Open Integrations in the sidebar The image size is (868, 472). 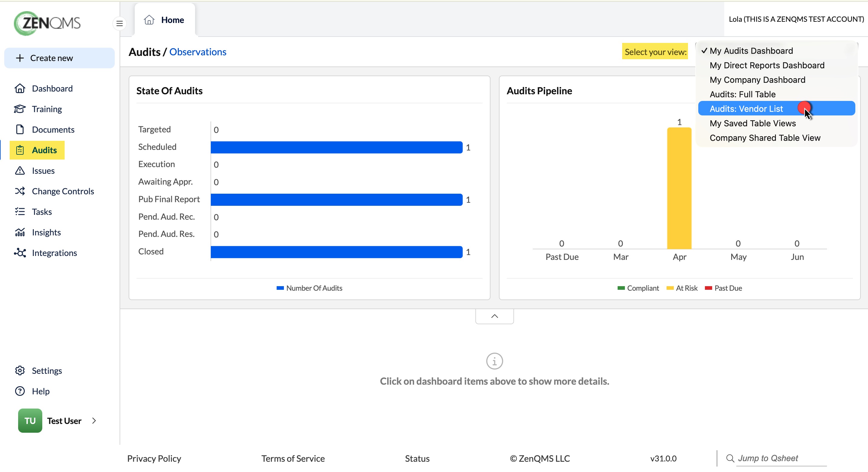(54, 253)
